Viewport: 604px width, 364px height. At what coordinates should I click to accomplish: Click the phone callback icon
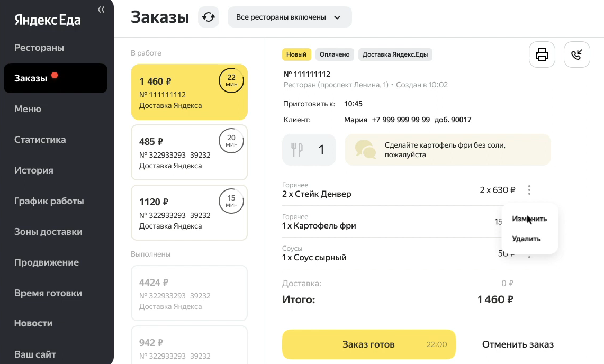point(577,54)
